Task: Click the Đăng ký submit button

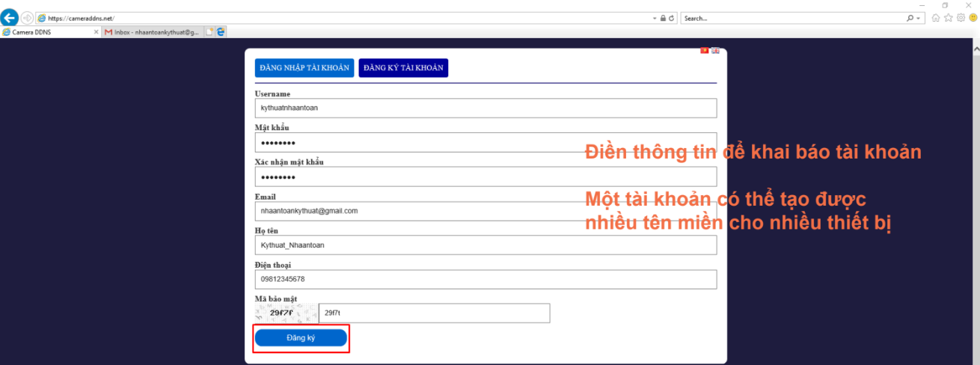Action: [301, 338]
